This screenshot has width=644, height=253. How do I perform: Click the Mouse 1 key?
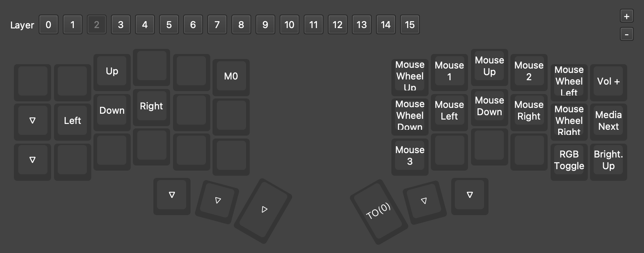pyautogui.click(x=449, y=71)
